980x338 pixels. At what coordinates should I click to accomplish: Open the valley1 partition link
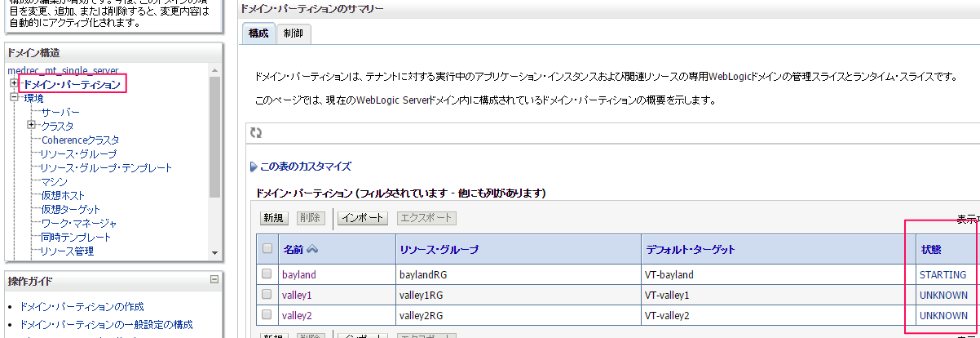point(297,295)
